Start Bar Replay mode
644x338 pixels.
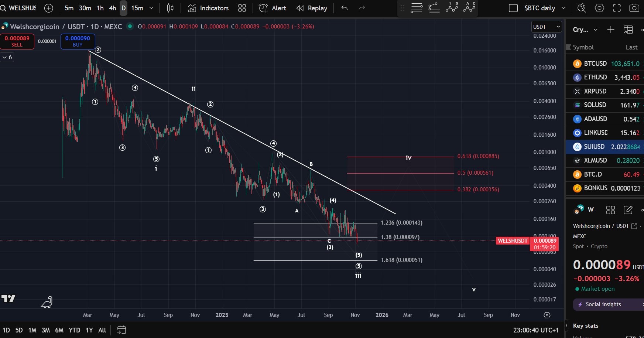pyautogui.click(x=312, y=8)
